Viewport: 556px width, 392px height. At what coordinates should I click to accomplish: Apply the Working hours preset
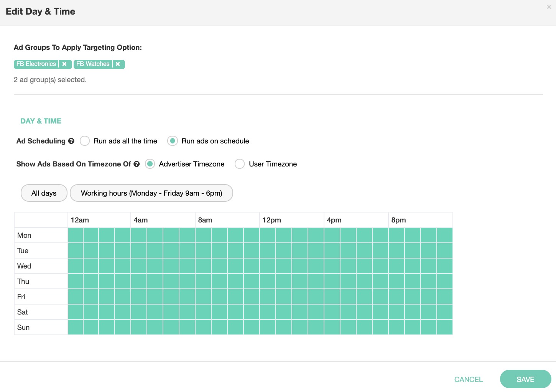click(x=151, y=193)
